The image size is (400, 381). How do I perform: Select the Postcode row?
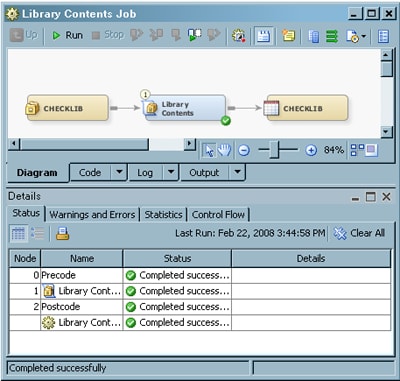[200, 307]
